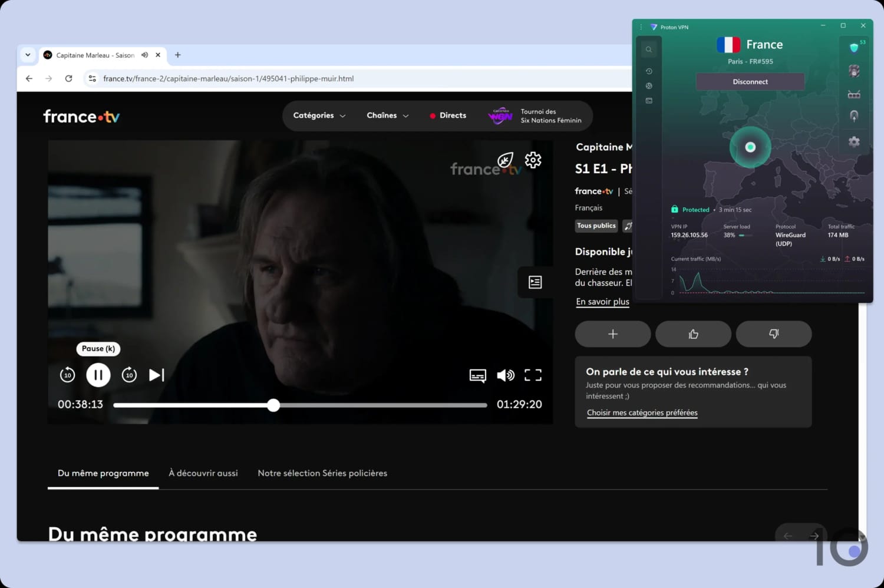Pause the video playback

(98, 375)
